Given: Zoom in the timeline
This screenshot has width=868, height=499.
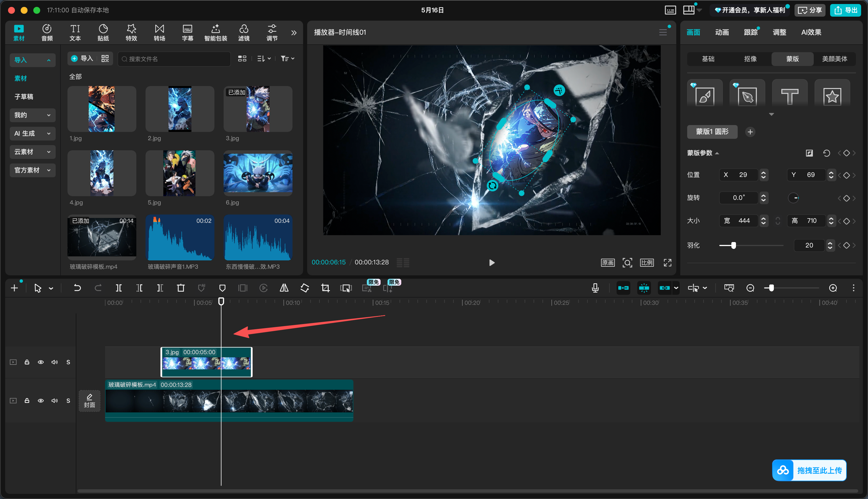Looking at the screenshot, I should pyautogui.click(x=833, y=288).
